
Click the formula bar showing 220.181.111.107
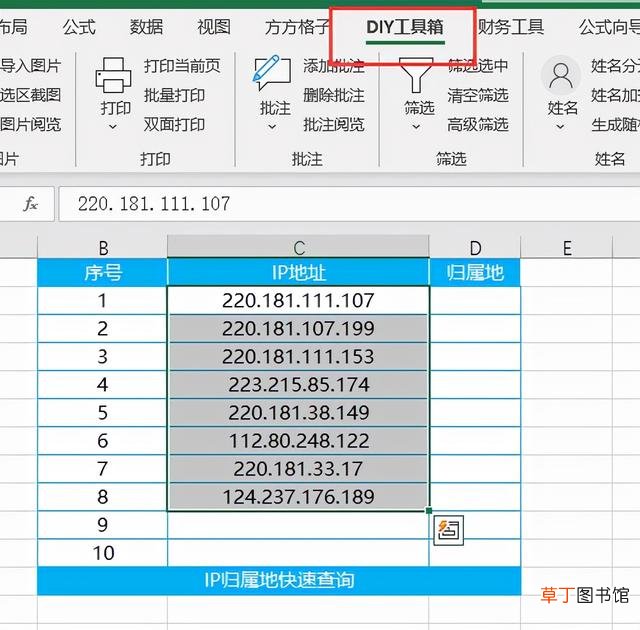click(349, 204)
